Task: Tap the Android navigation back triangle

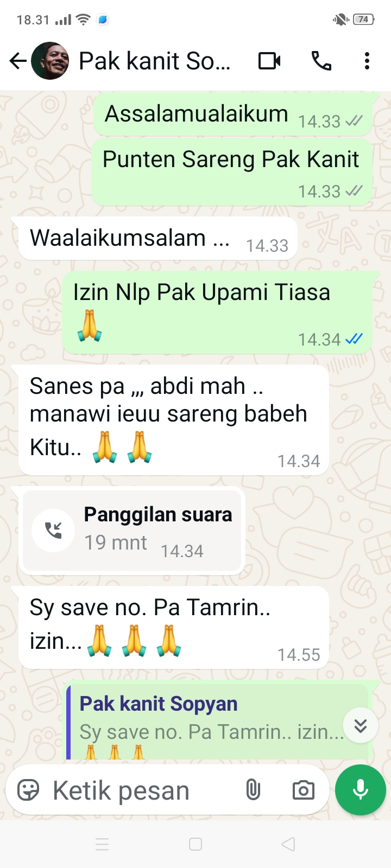Action: pyautogui.click(x=288, y=844)
